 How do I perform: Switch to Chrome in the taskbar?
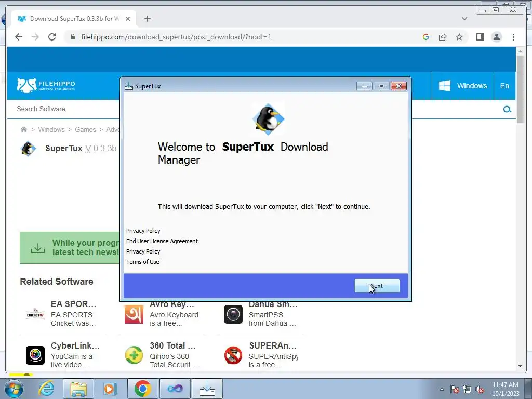click(x=142, y=389)
